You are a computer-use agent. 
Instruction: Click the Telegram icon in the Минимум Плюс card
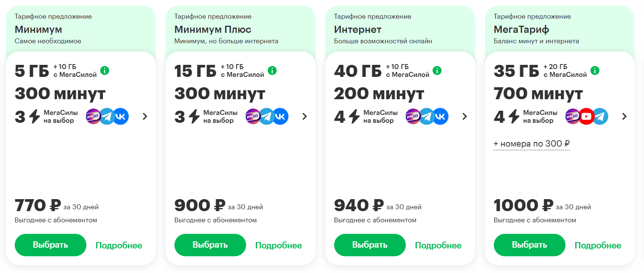[x=267, y=116]
